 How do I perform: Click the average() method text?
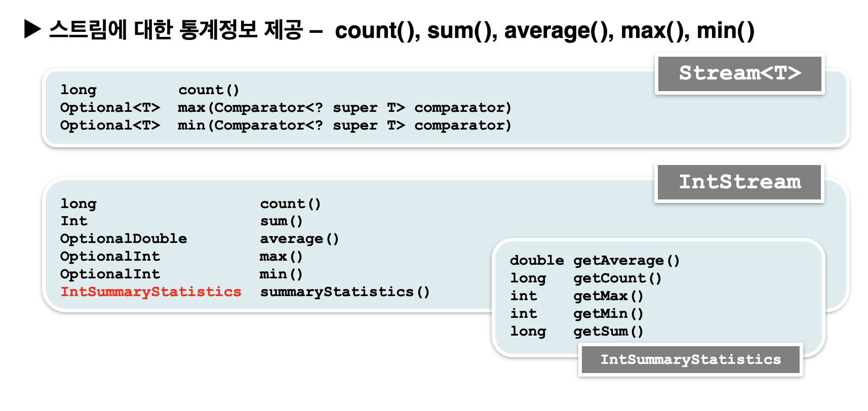[299, 239]
